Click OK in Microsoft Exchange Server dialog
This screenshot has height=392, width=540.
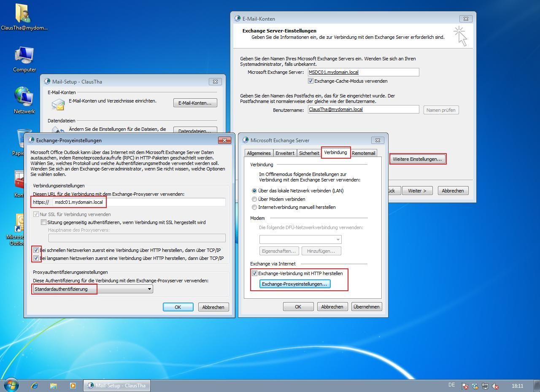pyautogui.click(x=298, y=307)
